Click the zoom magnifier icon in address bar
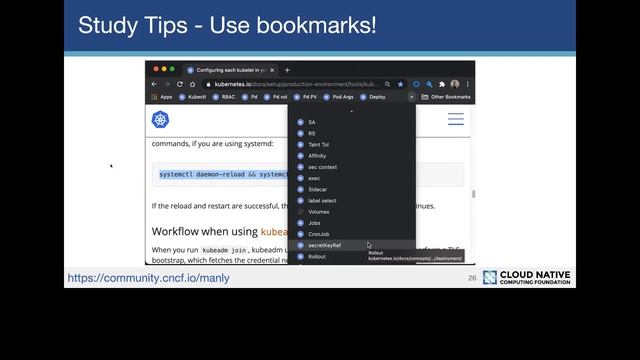 [387, 84]
